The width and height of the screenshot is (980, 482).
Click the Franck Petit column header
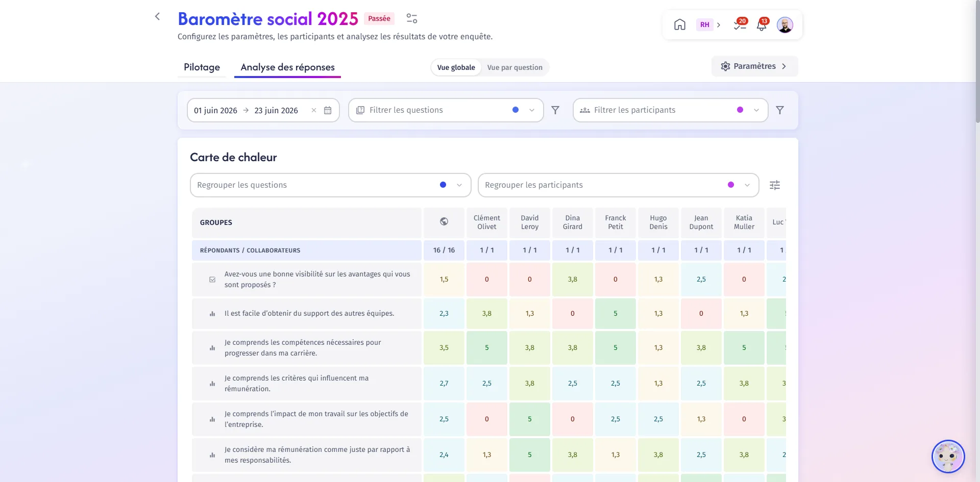coord(616,222)
